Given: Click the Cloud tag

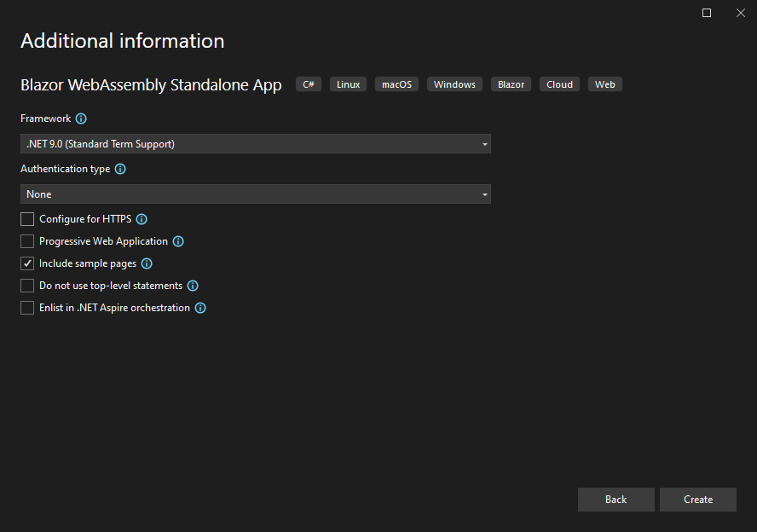Looking at the screenshot, I should coord(559,84).
